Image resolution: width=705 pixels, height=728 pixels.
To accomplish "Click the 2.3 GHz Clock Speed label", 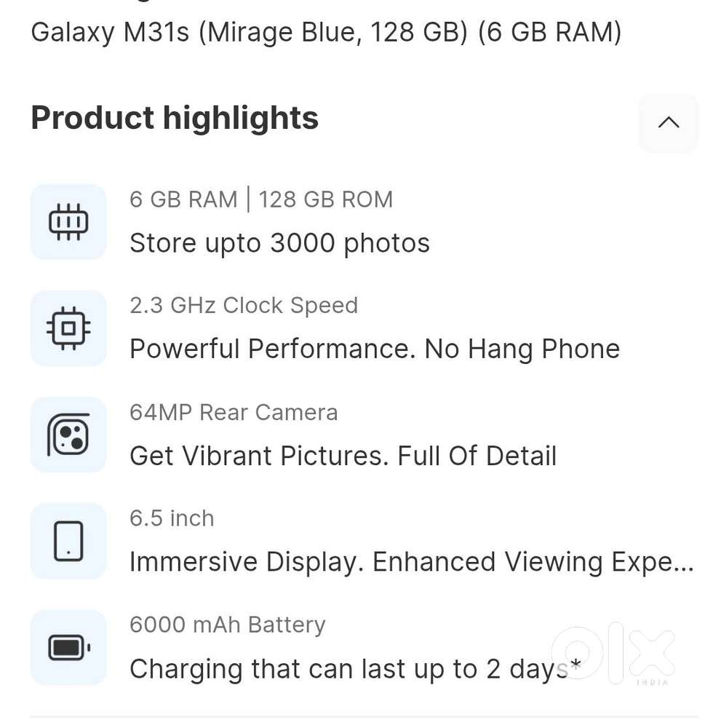I will (244, 306).
